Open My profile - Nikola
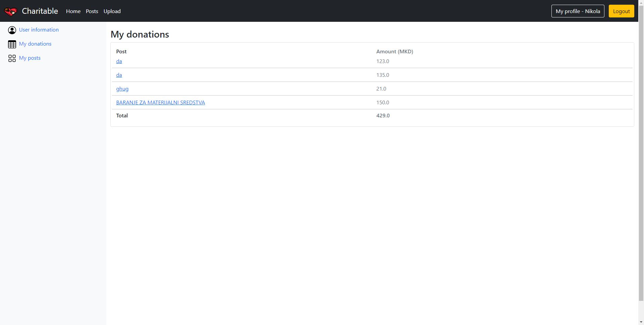This screenshot has height=325, width=644. 578,11
